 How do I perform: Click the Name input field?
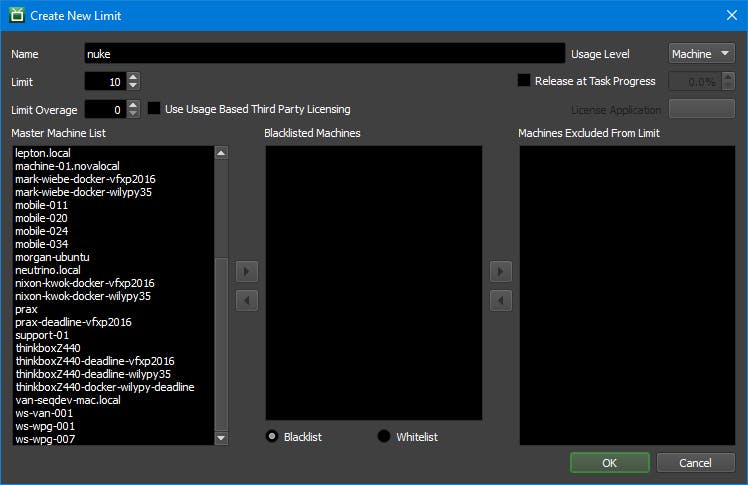(x=325, y=53)
